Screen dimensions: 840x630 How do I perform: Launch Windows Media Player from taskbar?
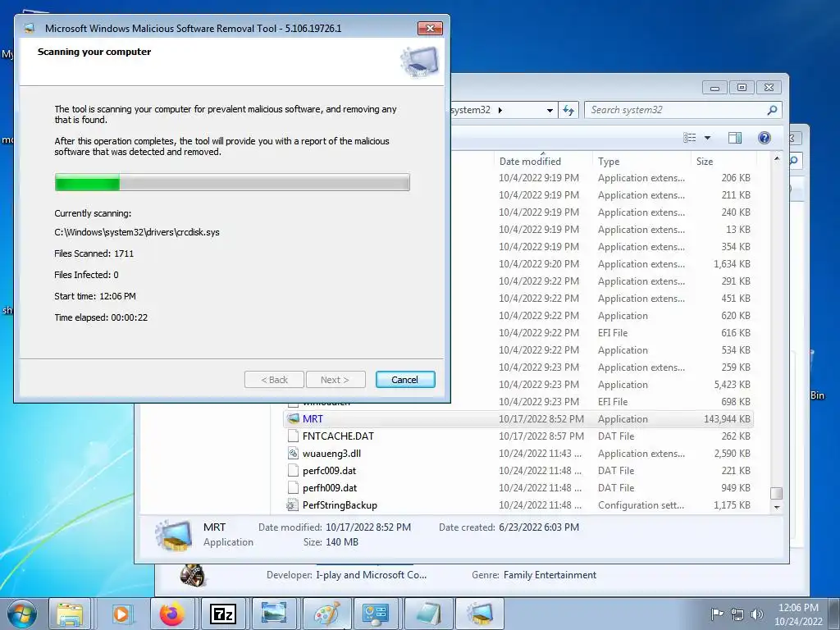coord(121,614)
